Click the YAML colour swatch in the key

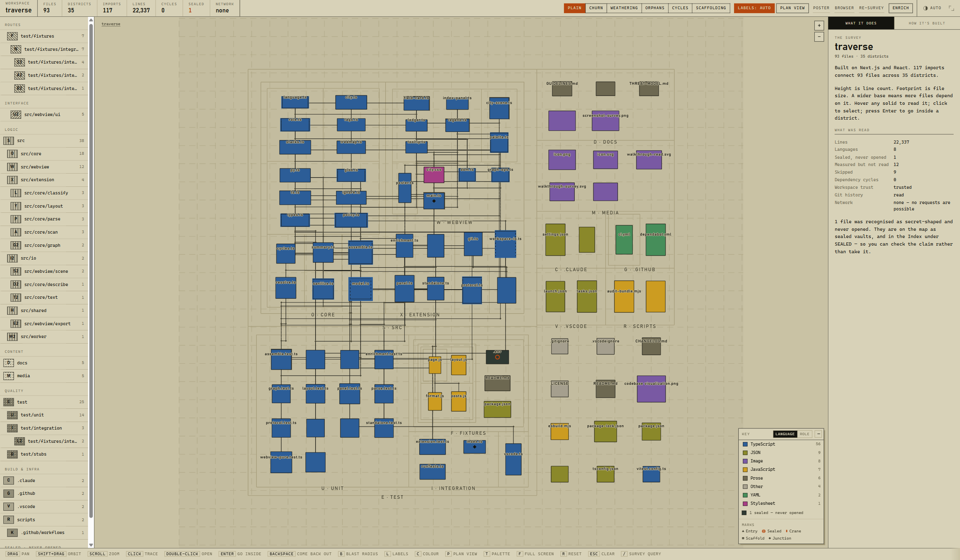[745, 495]
